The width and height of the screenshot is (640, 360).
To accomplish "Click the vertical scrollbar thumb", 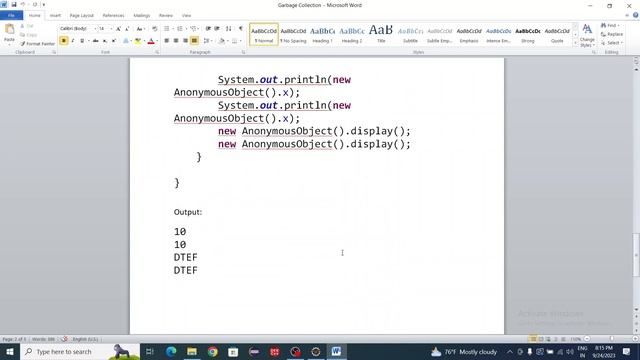I will click(x=636, y=255).
